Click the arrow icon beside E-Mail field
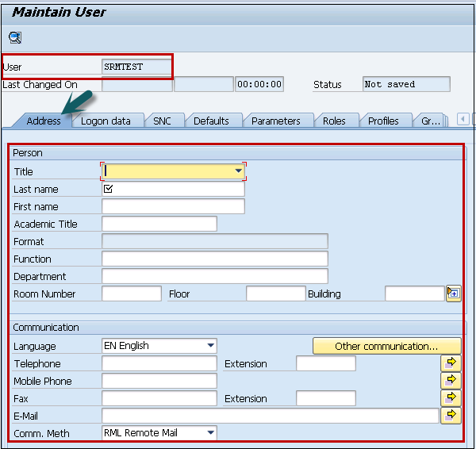Image resolution: width=476 pixels, height=449 pixels. point(452,415)
